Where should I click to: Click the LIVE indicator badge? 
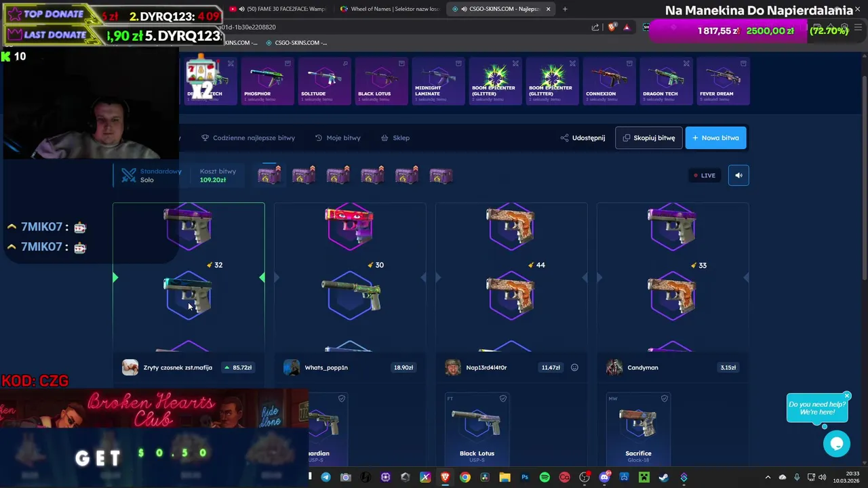point(704,176)
